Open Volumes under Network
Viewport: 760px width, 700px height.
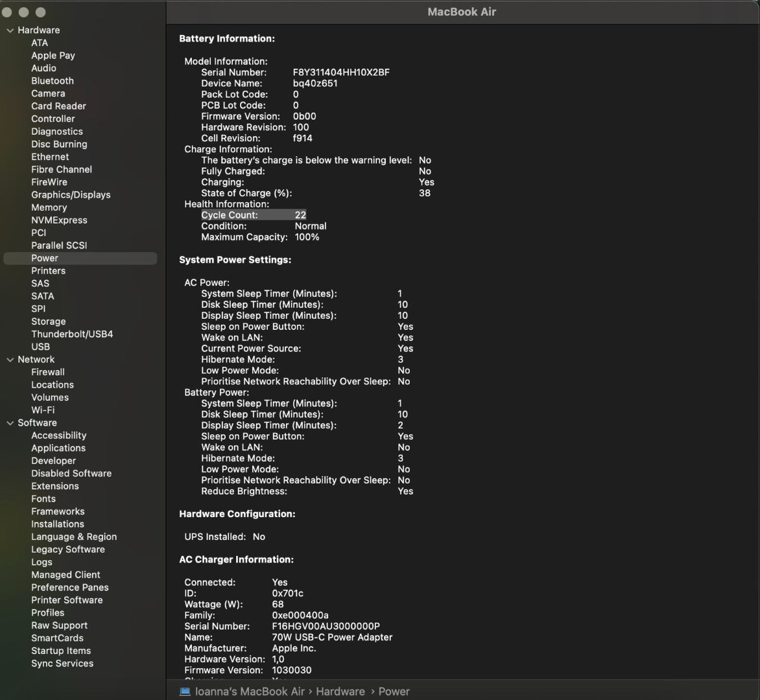[x=50, y=397]
